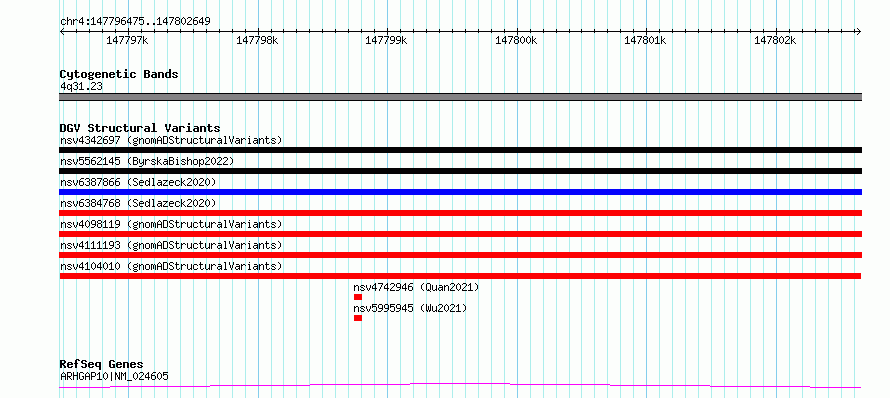Image resolution: width=890 pixels, height=398 pixels.
Task: Click the ruler's right arrowhead
Action: pos(858,31)
